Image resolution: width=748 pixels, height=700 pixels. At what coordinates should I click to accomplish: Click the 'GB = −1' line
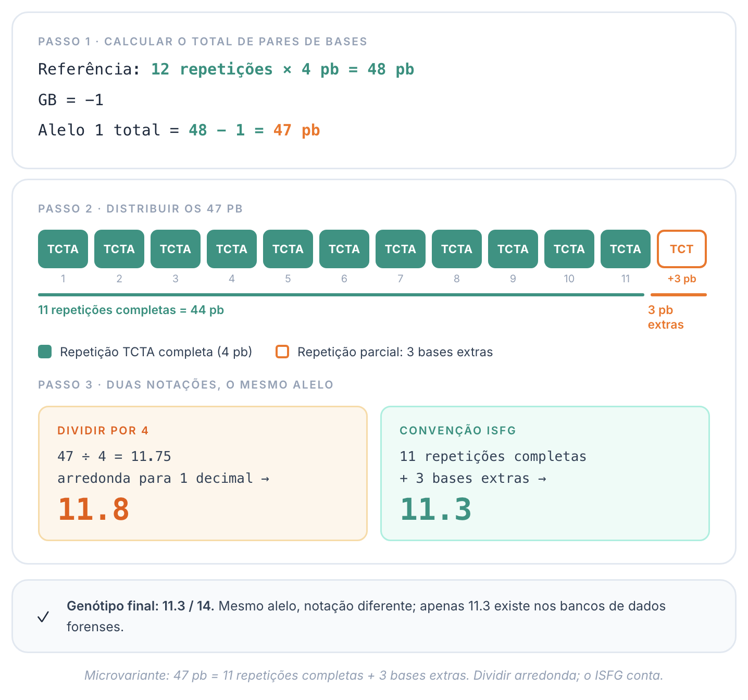pos(71,99)
